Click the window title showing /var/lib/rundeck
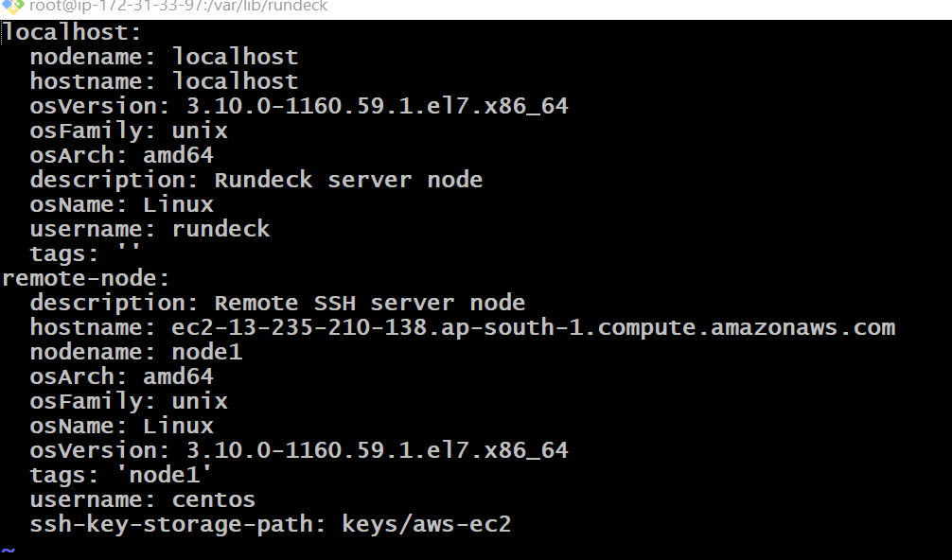952x560 pixels. [178, 7]
